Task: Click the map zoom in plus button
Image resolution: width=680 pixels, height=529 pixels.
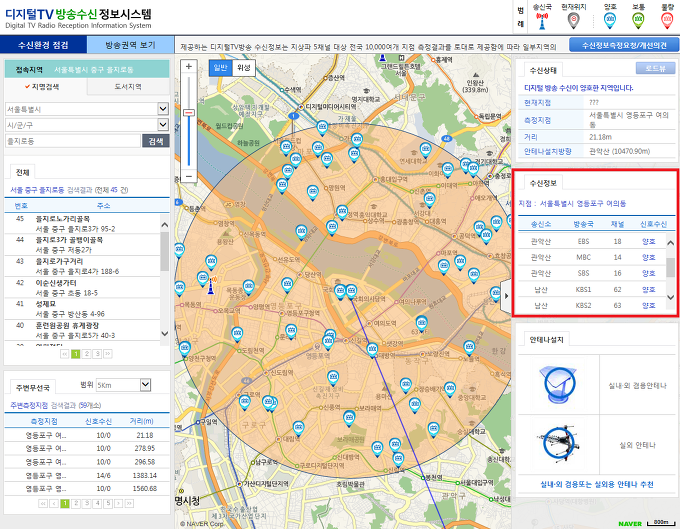Action: tap(189, 66)
